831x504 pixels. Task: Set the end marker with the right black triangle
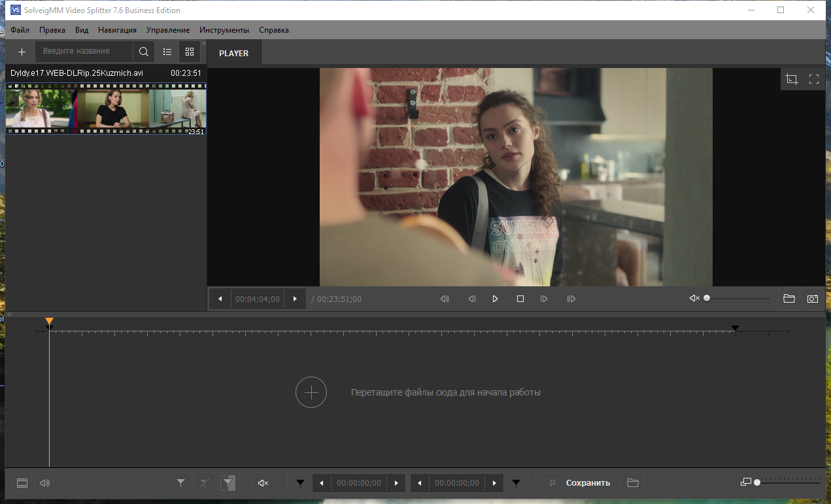click(516, 483)
